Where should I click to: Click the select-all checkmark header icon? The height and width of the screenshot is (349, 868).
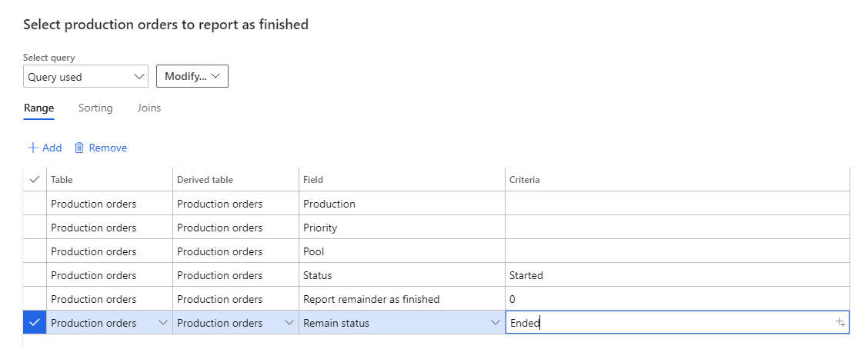(34, 179)
